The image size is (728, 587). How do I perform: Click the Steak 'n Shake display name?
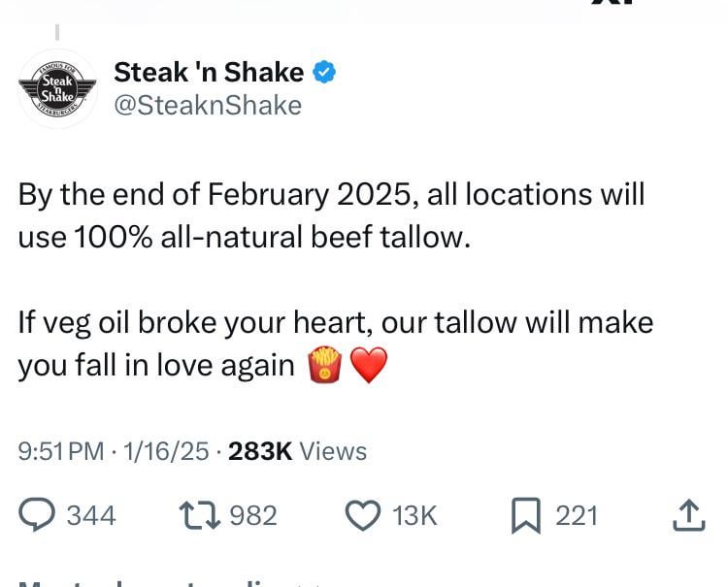(x=209, y=72)
